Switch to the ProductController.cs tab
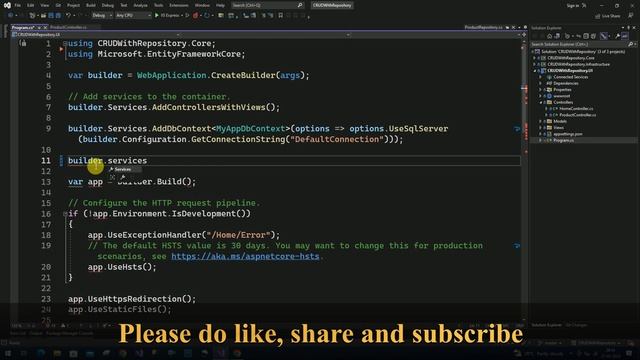The image size is (640, 360). [x=68, y=27]
